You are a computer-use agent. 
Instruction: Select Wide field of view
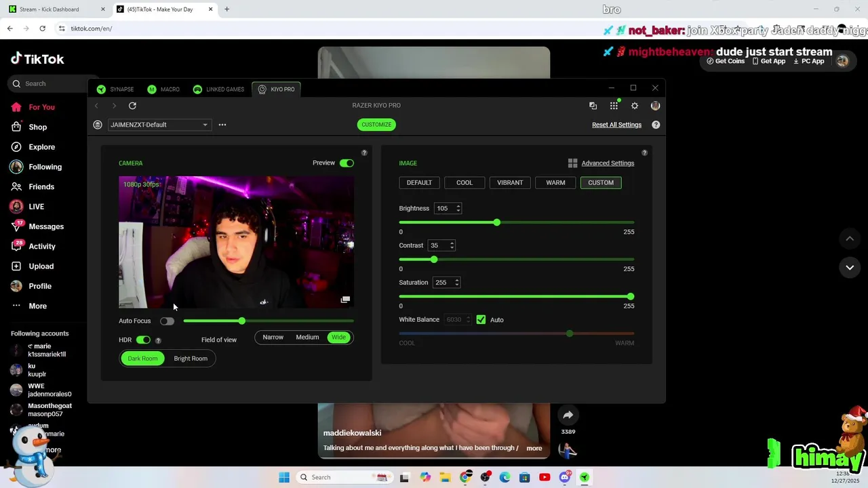pyautogui.click(x=338, y=338)
